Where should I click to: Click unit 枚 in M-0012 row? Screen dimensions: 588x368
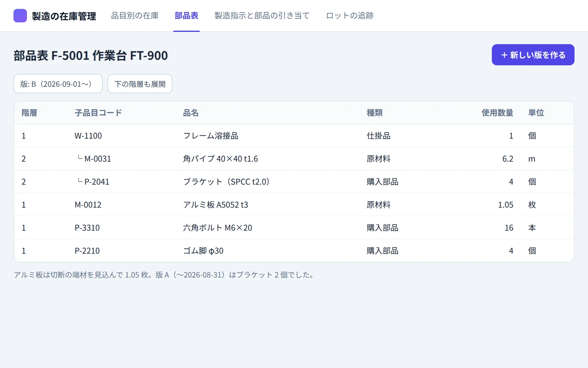532,205
